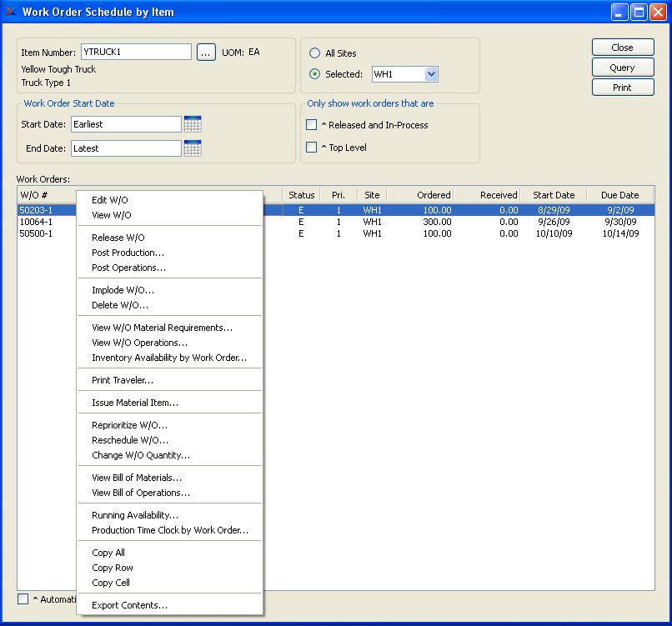The height and width of the screenshot is (626, 672).
Task: Click the item number browse ellipsis button
Action: click(x=206, y=53)
